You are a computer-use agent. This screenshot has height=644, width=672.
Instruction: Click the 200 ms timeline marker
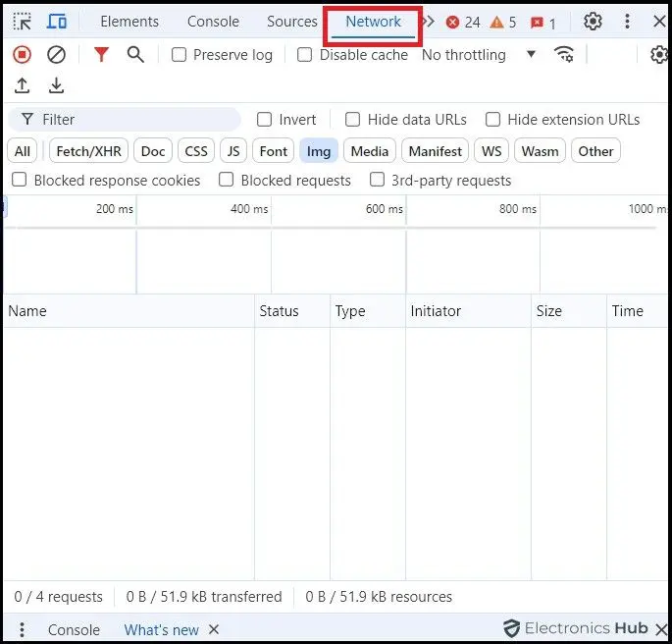[x=115, y=209]
